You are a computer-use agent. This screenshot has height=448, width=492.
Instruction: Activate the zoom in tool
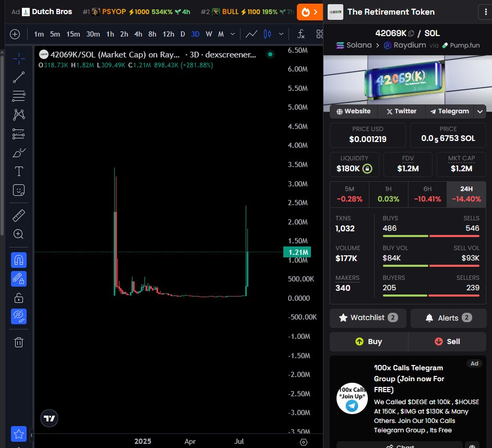click(19, 234)
